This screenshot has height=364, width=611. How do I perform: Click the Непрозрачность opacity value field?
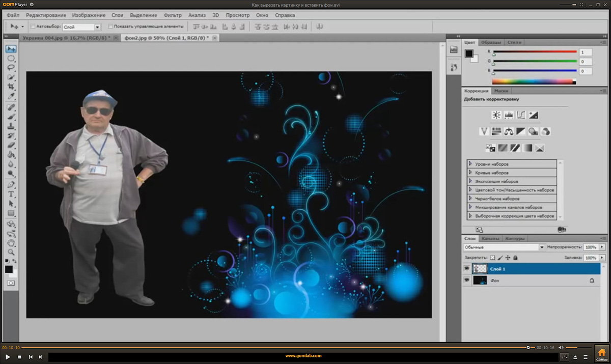pos(590,247)
